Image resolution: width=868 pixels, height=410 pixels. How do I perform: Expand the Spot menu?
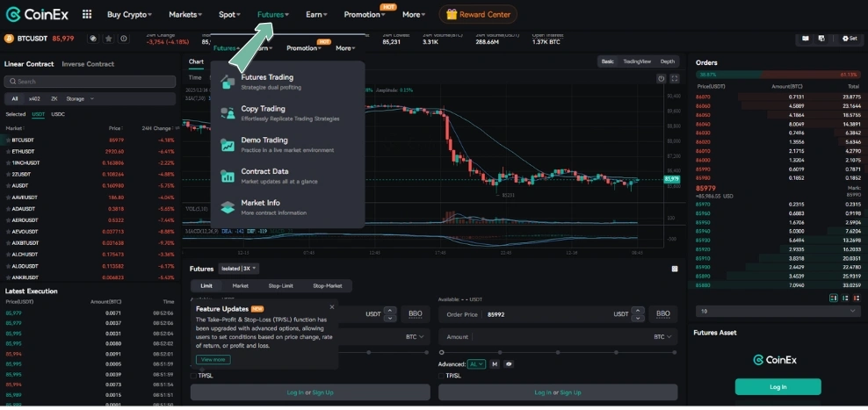[x=229, y=14]
